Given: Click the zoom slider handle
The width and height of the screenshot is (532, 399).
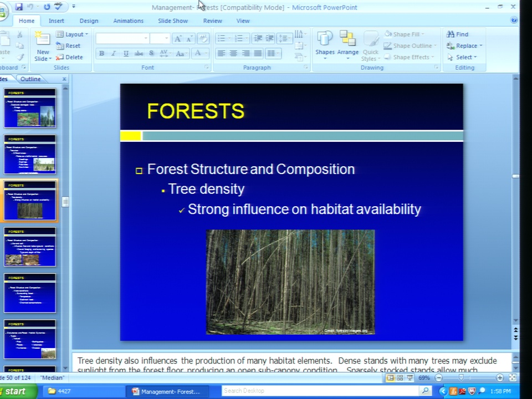Looking at the screenshot, I should (461, 377).
